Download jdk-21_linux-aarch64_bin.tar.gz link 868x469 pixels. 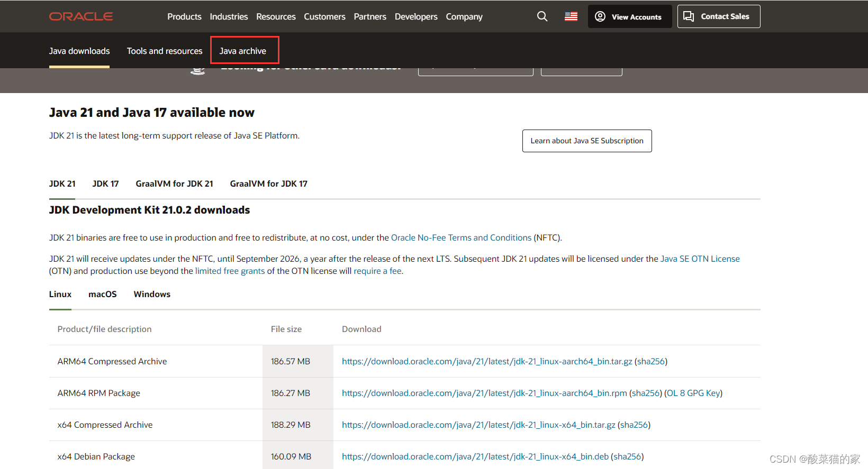click(x=487, y=361)
